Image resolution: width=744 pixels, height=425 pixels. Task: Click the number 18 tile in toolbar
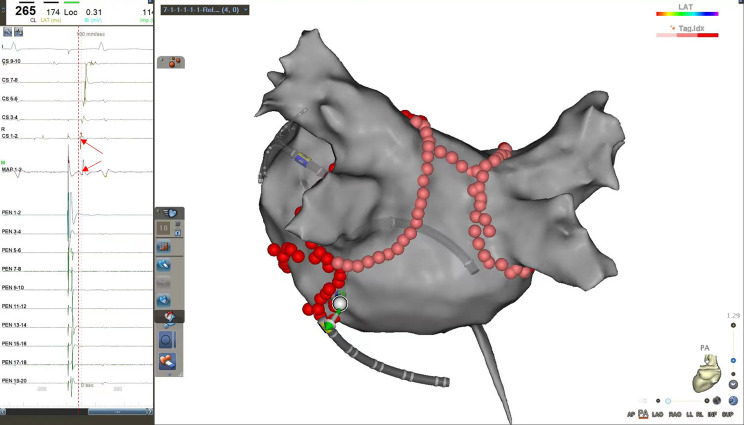163,229
